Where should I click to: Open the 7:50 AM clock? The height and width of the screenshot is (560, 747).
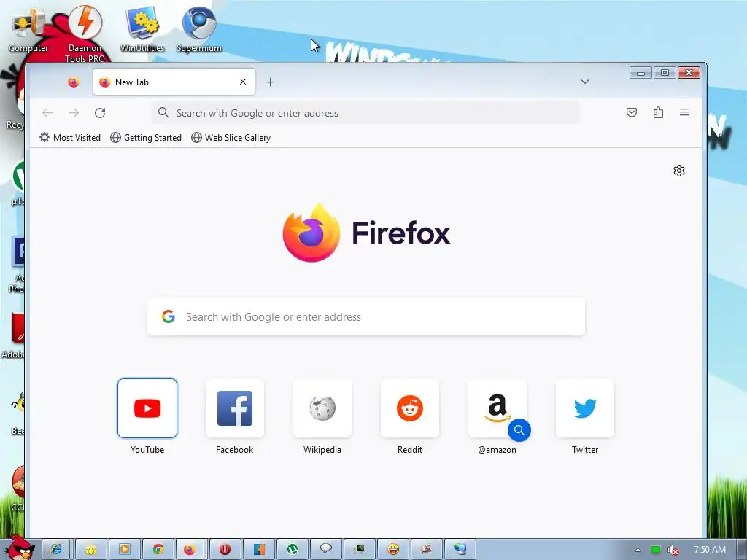point(710,550)
